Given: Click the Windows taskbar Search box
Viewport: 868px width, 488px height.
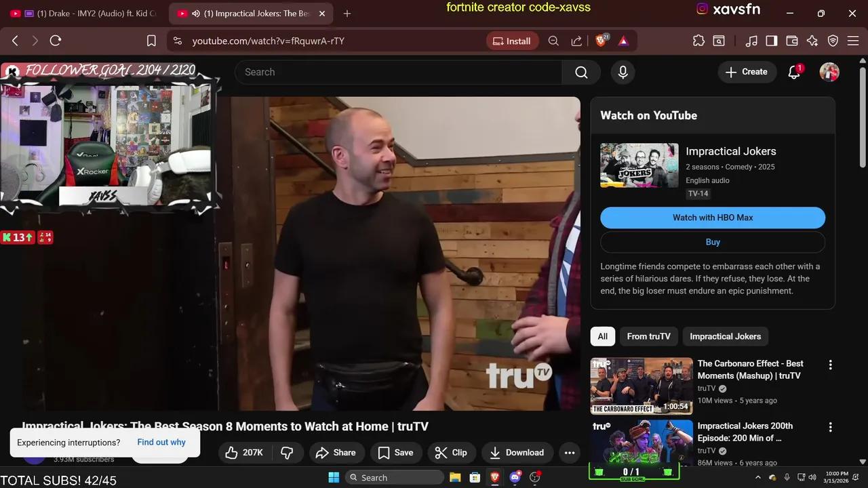Looking at the screenshot, I should click(x=395, y=477).
